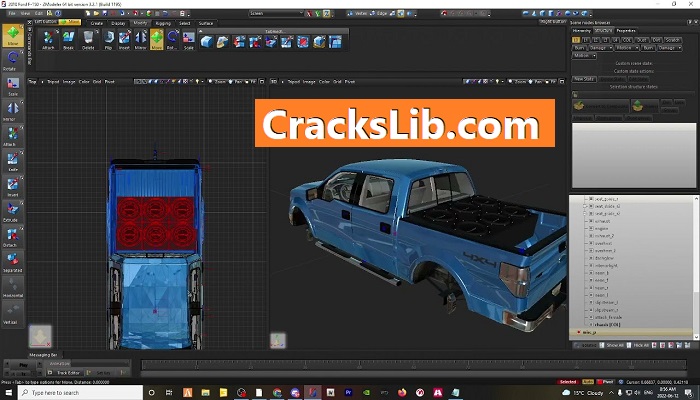Click highlighted Move icon in Modify toolbar
This screenshot has width=700, height=400.
coord(157,39)
